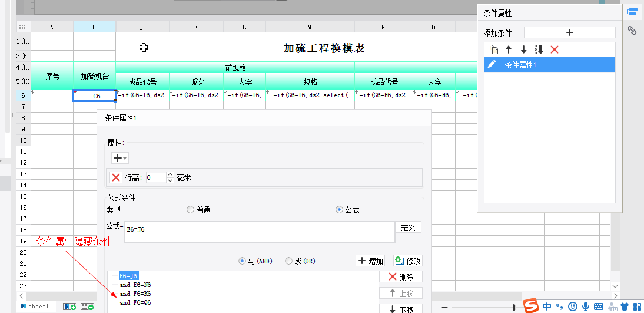Viewport: 644px width, 313px height.
Task: Move condition up with the up-arrow icon
Action: pos(509,50)
